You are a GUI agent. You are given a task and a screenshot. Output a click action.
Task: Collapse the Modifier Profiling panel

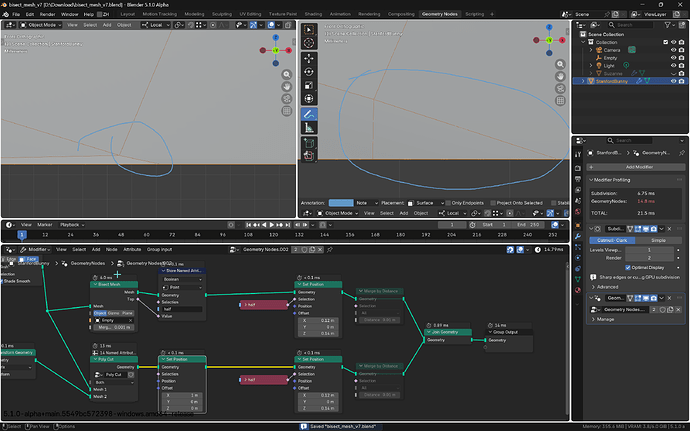tap(591, 180)
